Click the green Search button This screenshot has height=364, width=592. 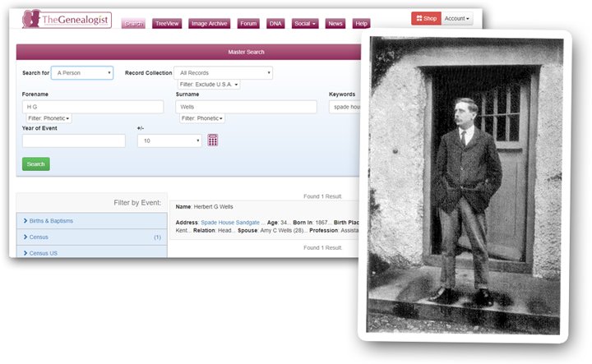coord(36,164)
